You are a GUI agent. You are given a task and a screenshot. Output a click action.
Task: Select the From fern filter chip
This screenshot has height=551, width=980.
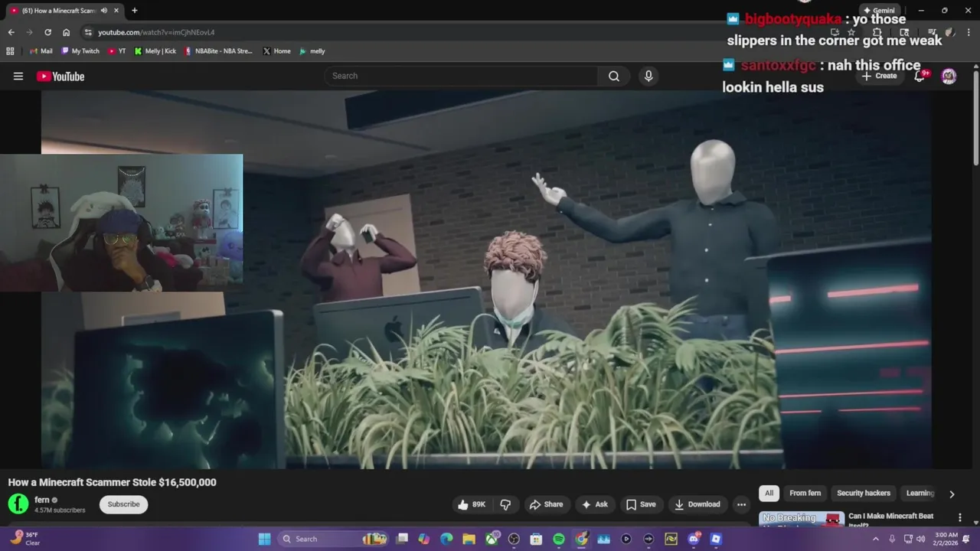(x=805, y=494)
